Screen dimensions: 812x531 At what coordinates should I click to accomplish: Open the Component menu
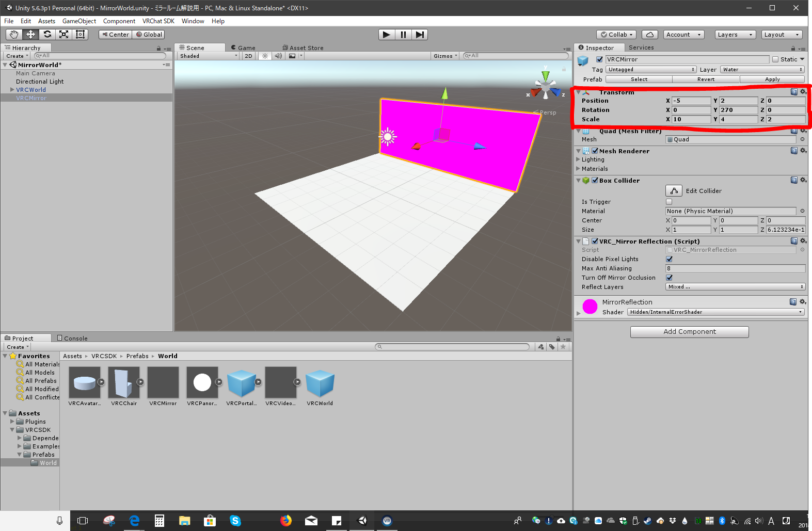click(119, 21)
